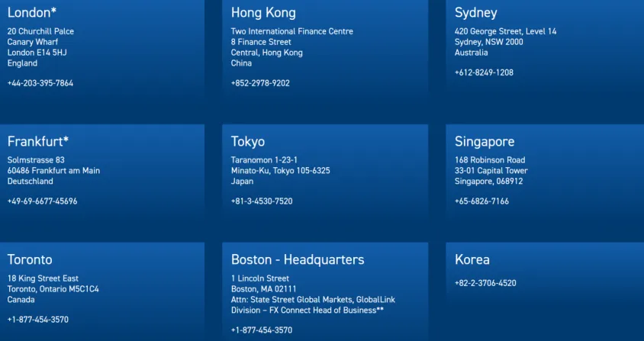Image resolution: width=644 pixels, height=341 pixels.
Task: Click the Hong Kong office heading
Action: pos(263,13)
